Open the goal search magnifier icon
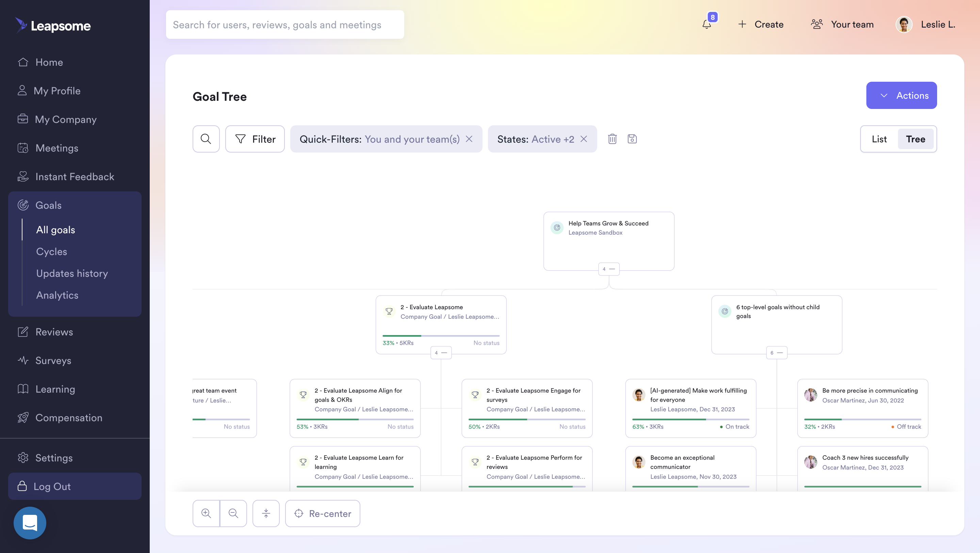 (x=206, y=139)
